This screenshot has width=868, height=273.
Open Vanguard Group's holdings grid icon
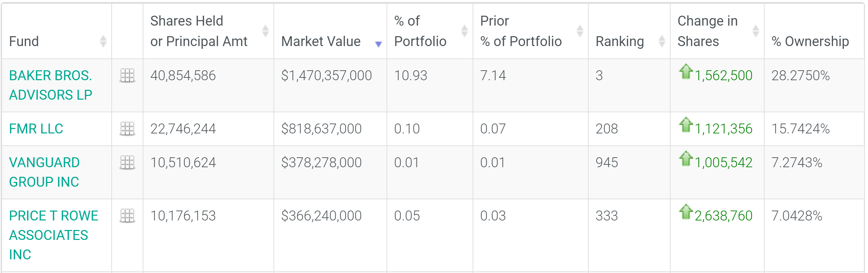(127, 162)
